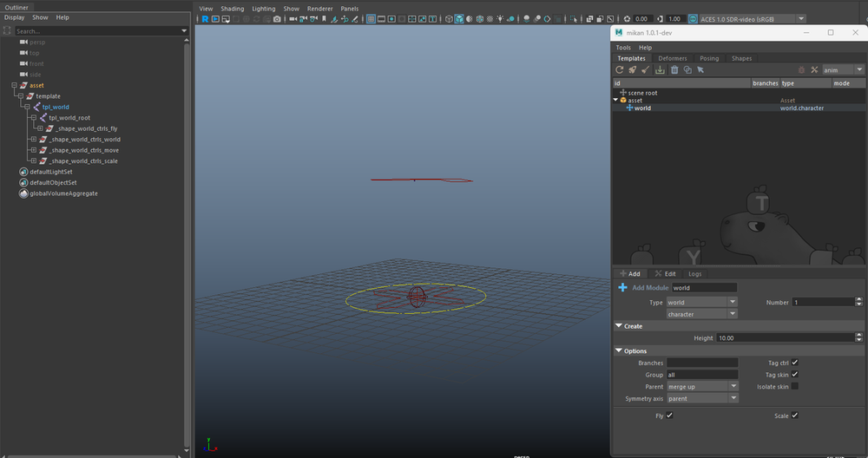The image size is (868, 458).
Task: Click the camera snapshot icon in viewport toolbar
Action: click(x=277, y=19)
